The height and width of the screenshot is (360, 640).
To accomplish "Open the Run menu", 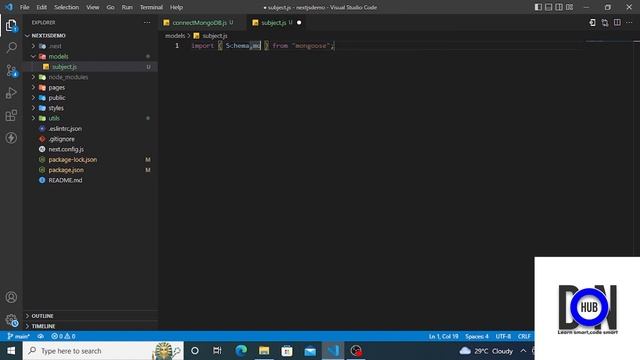I will tap(127, 7).
